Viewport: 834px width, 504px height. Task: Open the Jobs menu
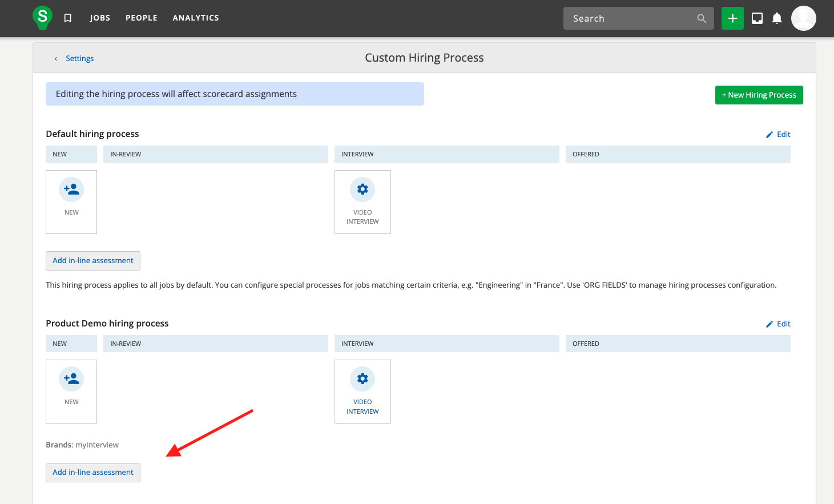click(x=100, y=18)
